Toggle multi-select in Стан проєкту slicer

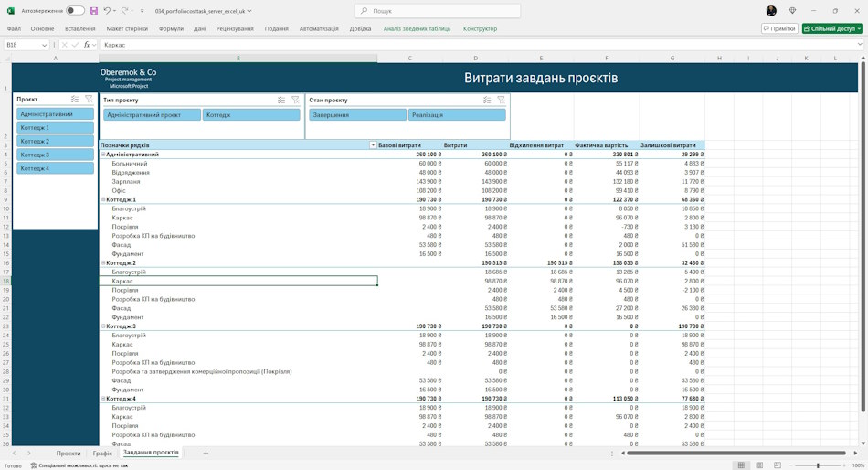pyautogui.click(x=487, y=100)
